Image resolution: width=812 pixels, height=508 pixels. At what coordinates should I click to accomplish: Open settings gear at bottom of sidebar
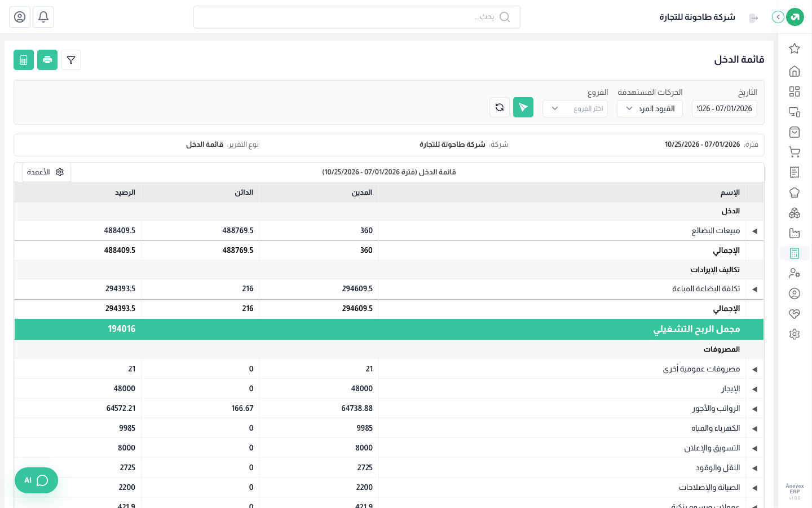[795, 334]
